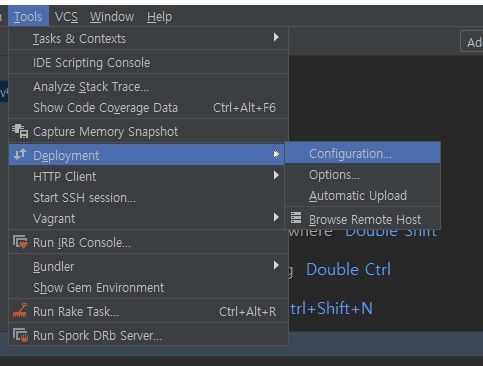Expand the Bundler submenu arrow
Image resolution: width=483 pixels, height=366 pixels.
coord(276,265)
